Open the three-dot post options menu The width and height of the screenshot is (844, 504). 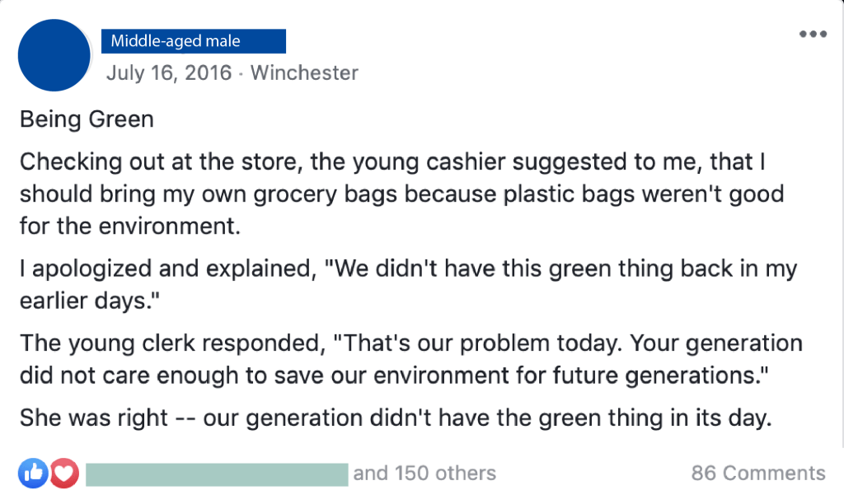[x=813, y=35]
